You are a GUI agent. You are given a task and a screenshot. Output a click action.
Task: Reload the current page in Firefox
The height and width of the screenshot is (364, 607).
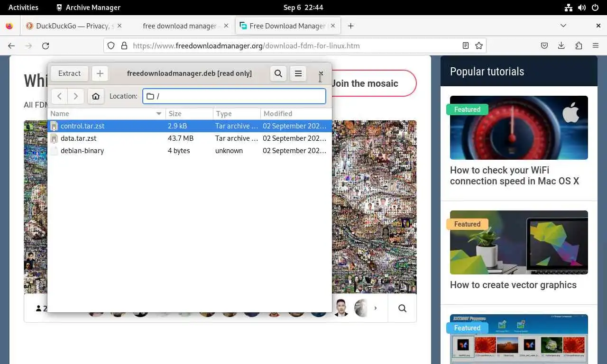pyautogui.click(x=46, y=46)
